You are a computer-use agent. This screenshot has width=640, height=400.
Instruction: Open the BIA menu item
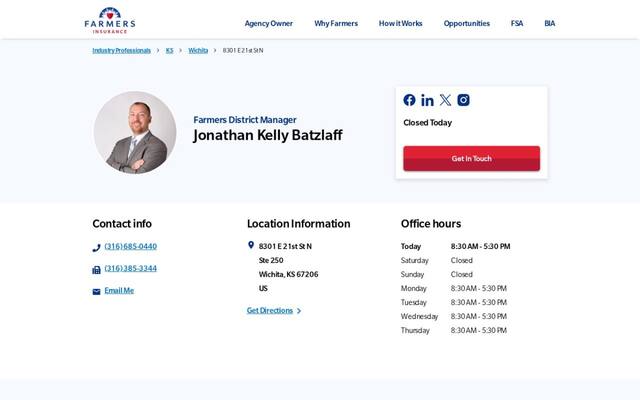click(549, 24)
